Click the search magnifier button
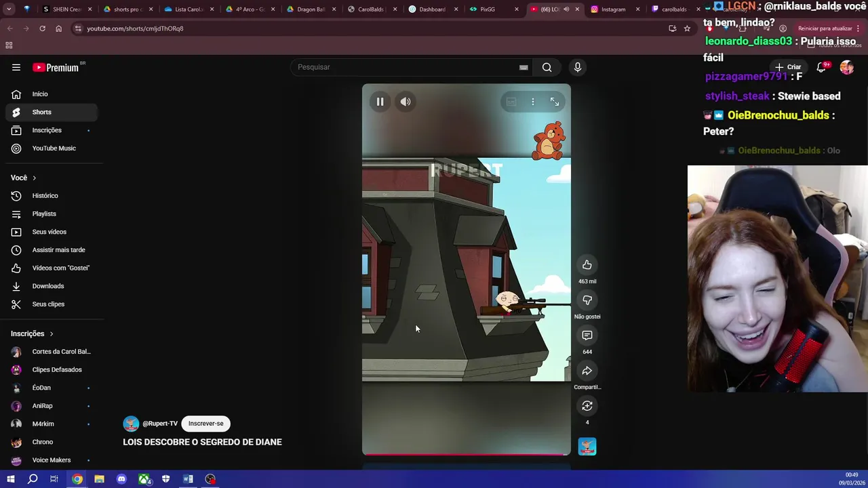This screenshot has height=488, width=868. point(547,67)
